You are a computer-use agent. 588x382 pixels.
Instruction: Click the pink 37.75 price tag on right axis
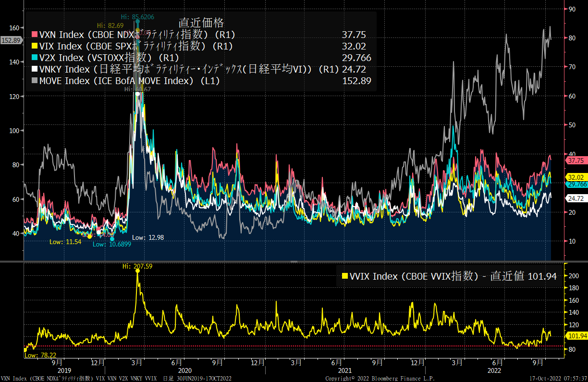576,160
